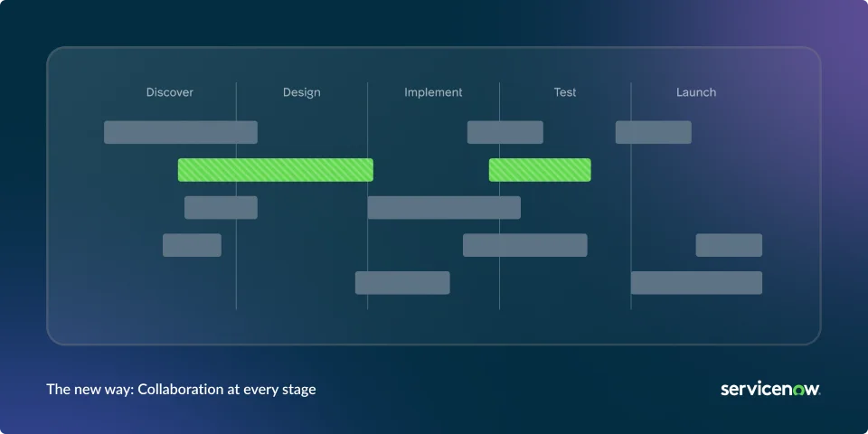Image resolution: width=868 pixels, height=434 pixels.
Task: Click the long green bar spanning Discover to Design
Action: [276, 170]
